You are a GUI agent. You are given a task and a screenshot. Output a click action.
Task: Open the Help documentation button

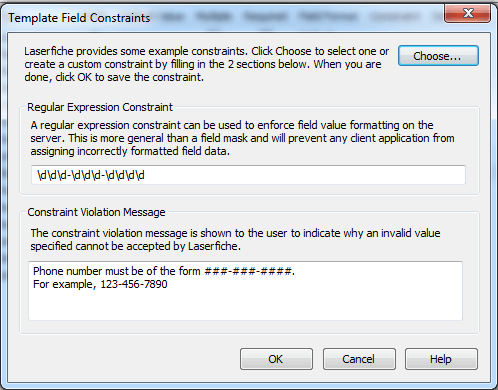441,359
